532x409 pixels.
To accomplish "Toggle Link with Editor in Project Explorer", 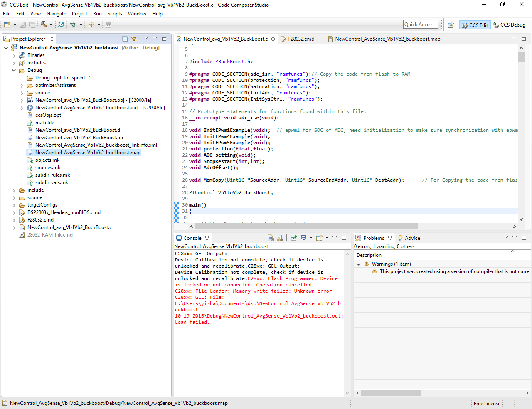I will 134,39.
